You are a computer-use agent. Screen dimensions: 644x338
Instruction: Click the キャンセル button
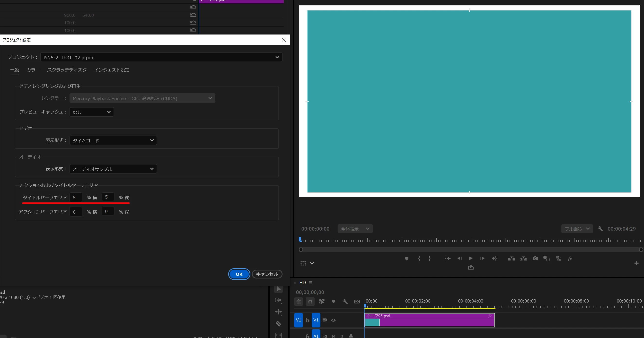coord(267,274)
